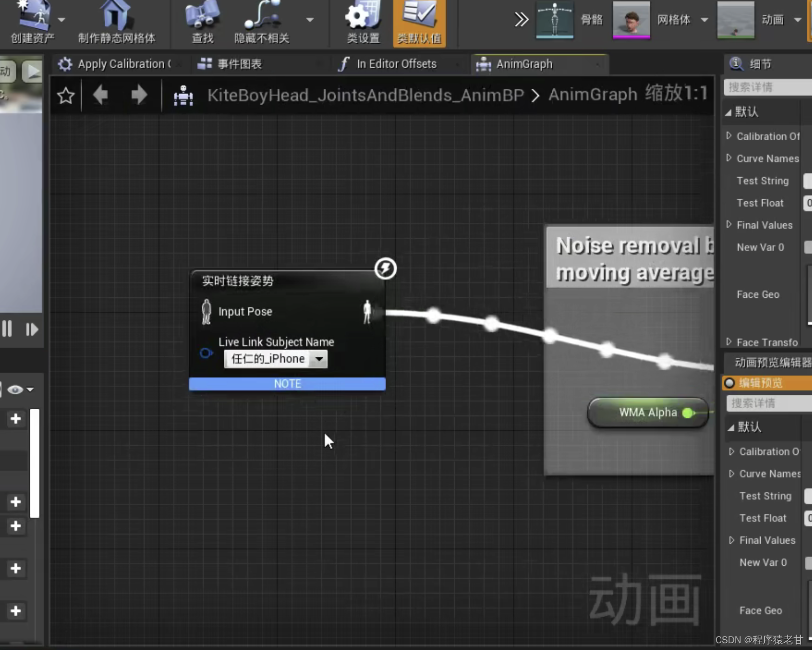Viewport: 812px width, 650px height.
Task: Toggle the eye visibility options icon
Action: (x=15, y=390)
